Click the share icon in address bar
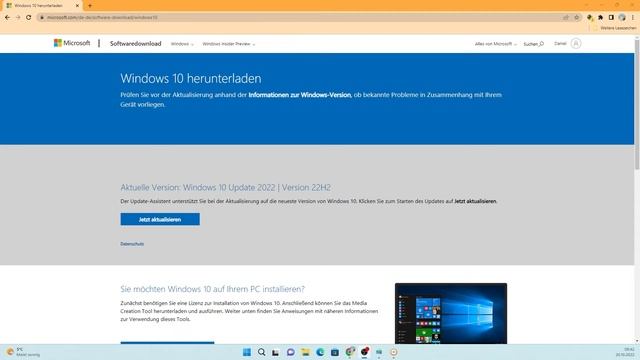The width and height of the screenshot is (640, 360). click(x=566, y=18)
